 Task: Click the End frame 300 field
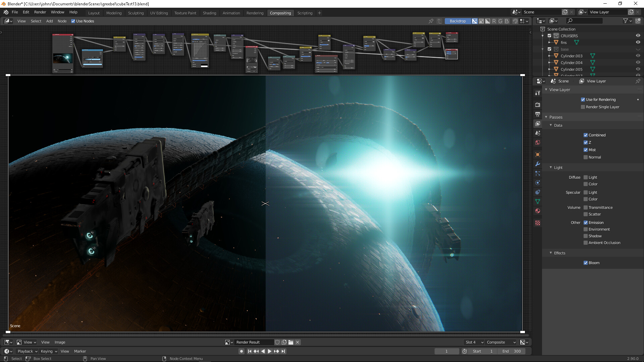tap(512, 351)
